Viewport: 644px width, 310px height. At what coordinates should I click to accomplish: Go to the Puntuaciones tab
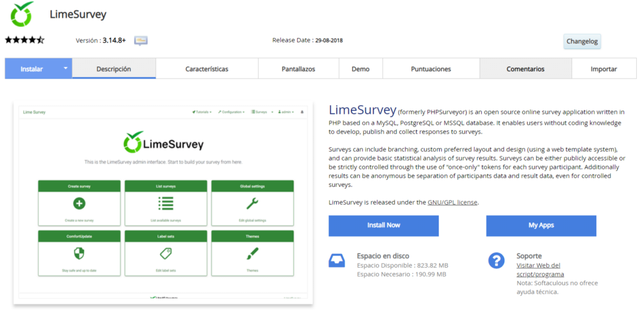(431, 69)
